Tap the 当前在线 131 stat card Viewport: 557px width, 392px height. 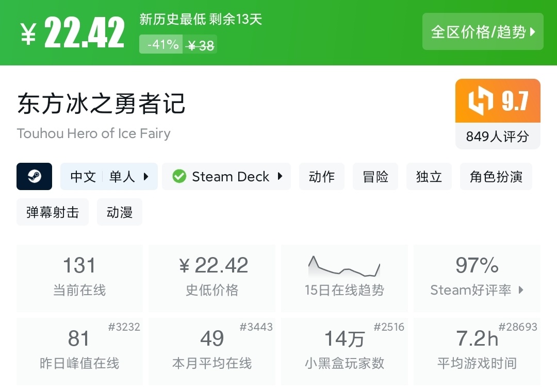pyautogui.click(x=79, y=278)
